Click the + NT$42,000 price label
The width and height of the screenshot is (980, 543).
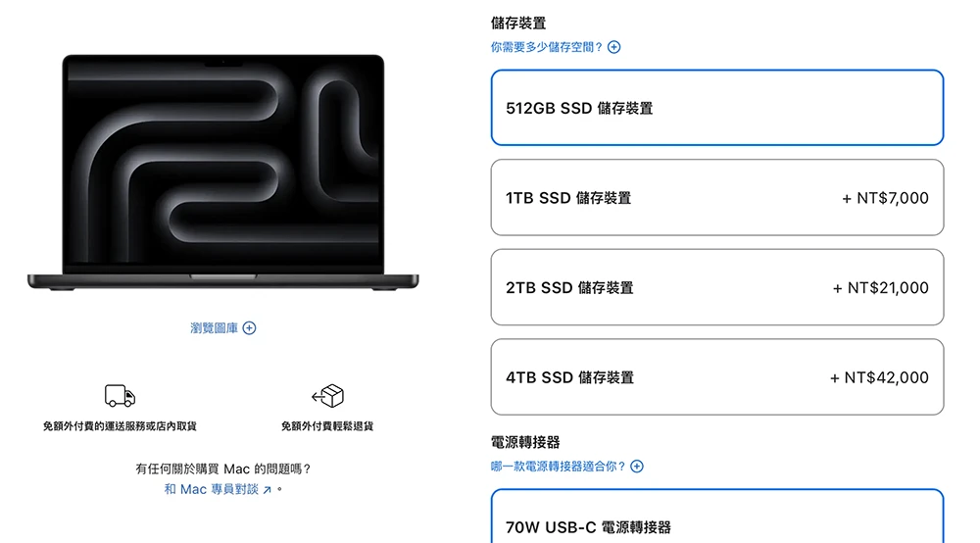coord(879,377)
